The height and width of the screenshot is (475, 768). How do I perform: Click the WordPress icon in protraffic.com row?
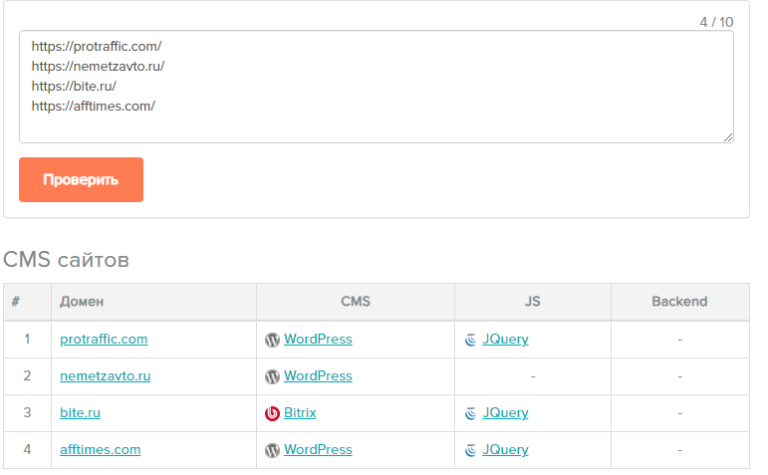coord(272,340)
